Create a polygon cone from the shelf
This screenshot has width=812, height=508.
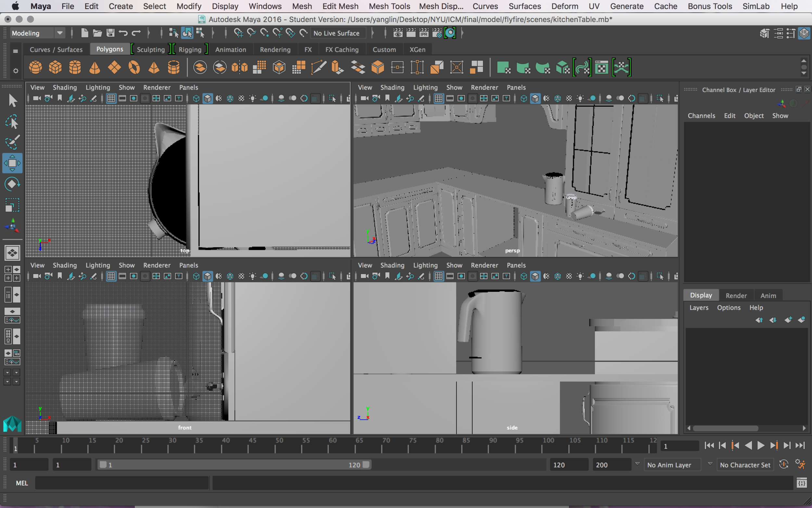click(x=95, y=68)
